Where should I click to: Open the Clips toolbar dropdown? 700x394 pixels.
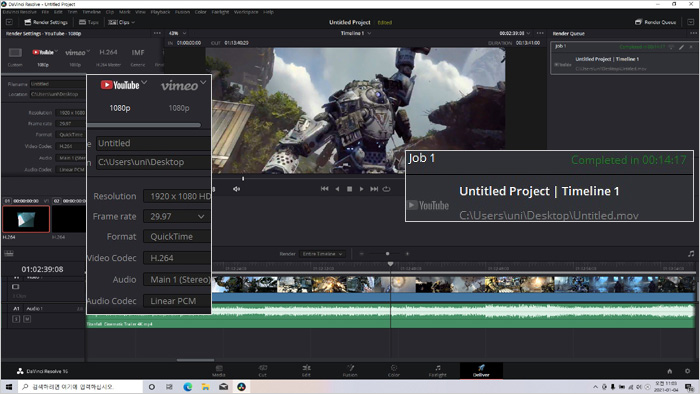point(121,22)
